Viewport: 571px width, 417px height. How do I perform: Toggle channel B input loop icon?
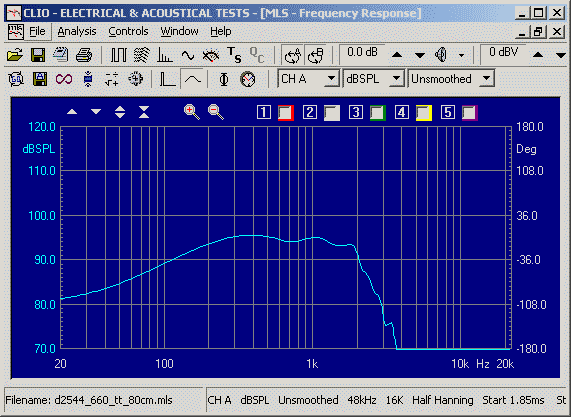315,56
